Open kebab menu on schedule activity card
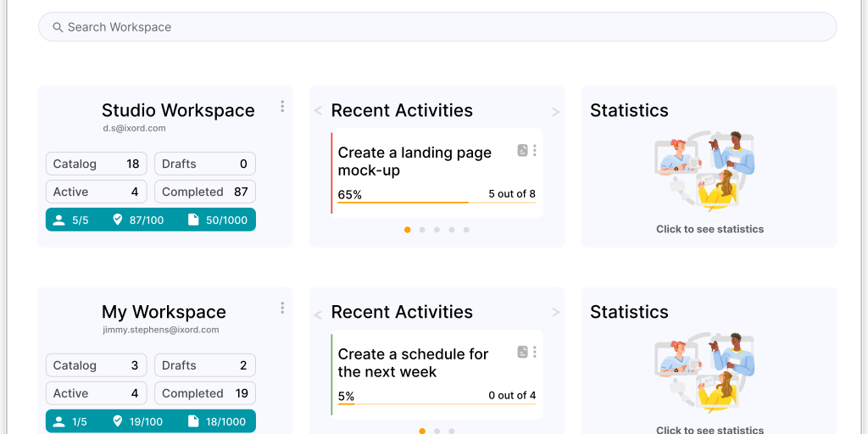 coord(535,352)
